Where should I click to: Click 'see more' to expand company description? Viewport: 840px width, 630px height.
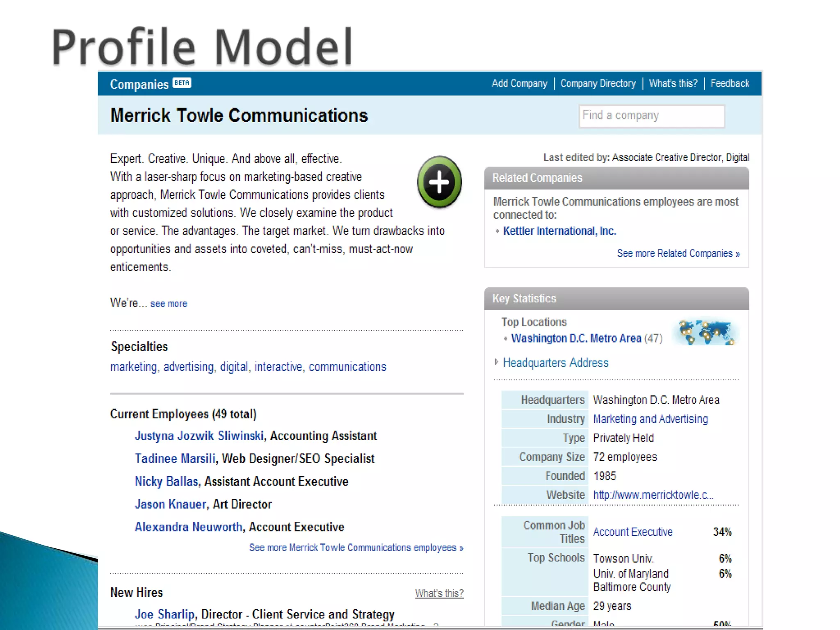pos(169,304)
